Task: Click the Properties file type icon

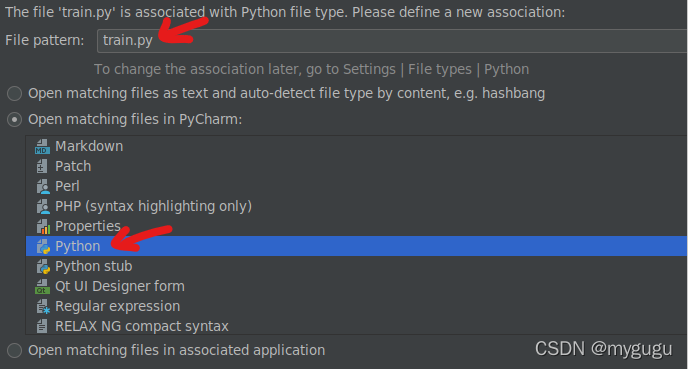Action: pos(43,226)
